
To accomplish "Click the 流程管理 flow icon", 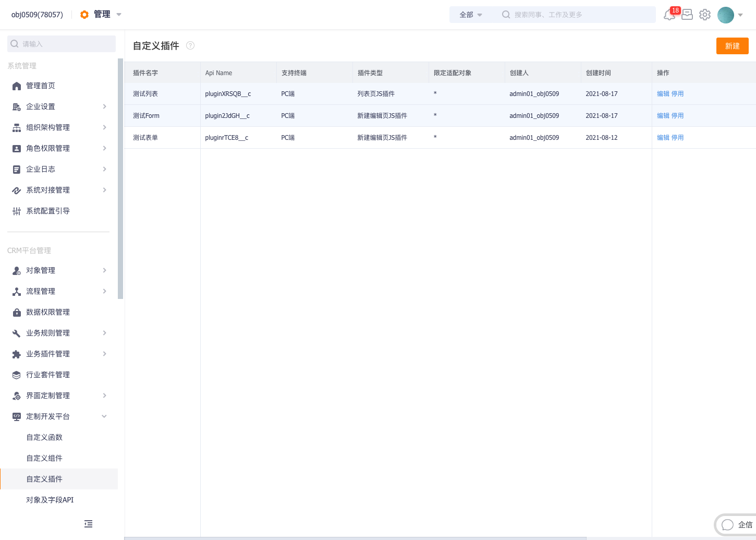I will pyautogui.click(x=17, y=291).
